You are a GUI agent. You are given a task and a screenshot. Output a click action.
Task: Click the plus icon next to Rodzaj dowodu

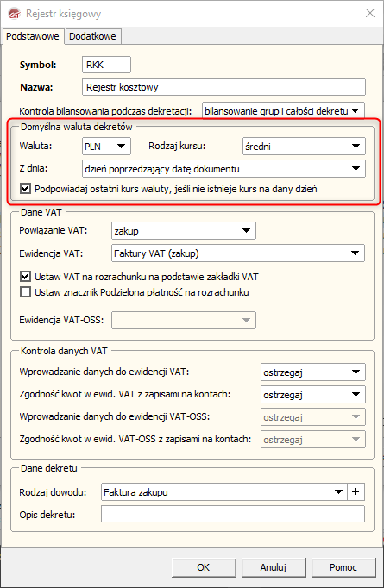[x=356, y=491]
